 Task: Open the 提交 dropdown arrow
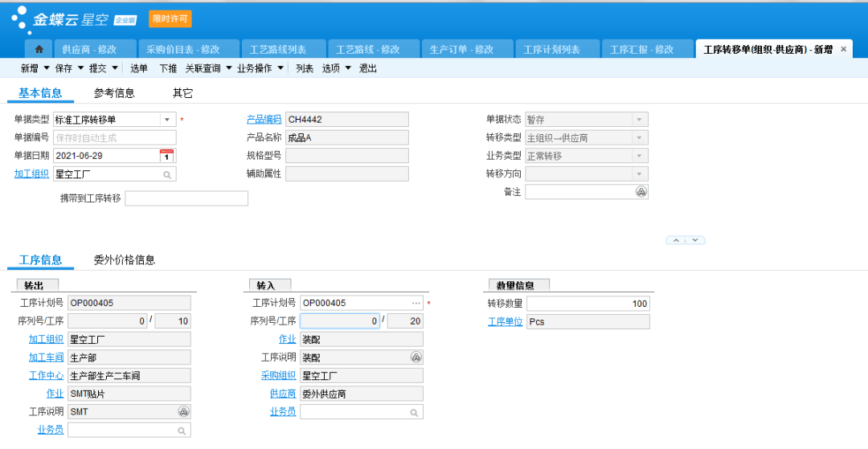[115, 68]
